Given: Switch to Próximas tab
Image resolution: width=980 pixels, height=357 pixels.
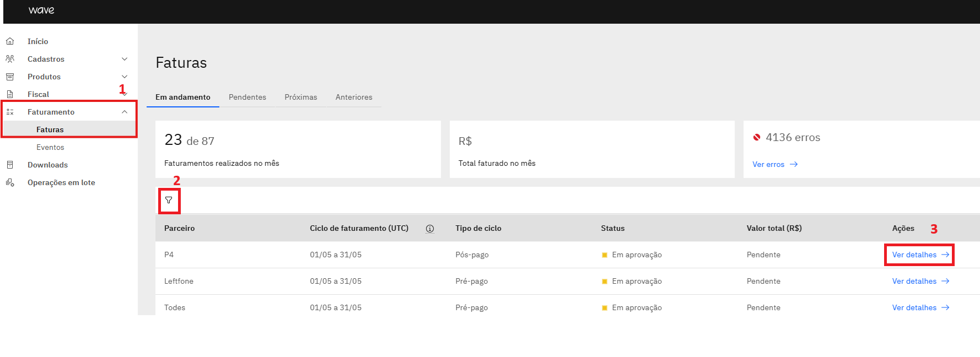Looking at the screenshot, I should [x=301, y=97].
